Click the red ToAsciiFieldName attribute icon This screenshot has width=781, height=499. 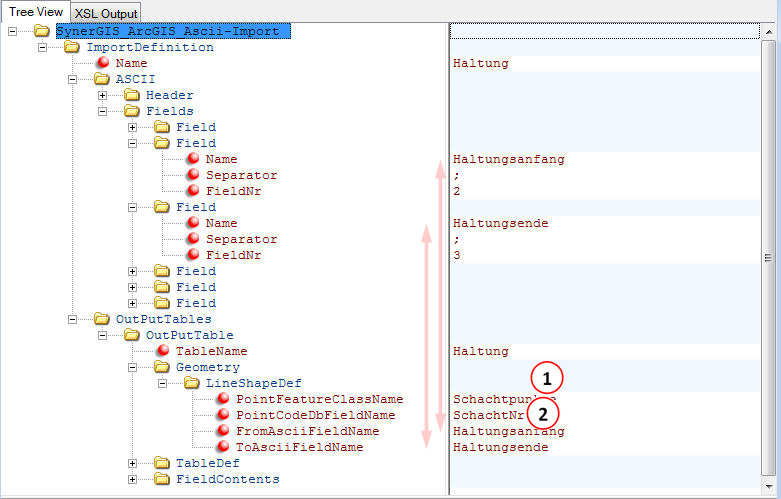click(223, 447)
